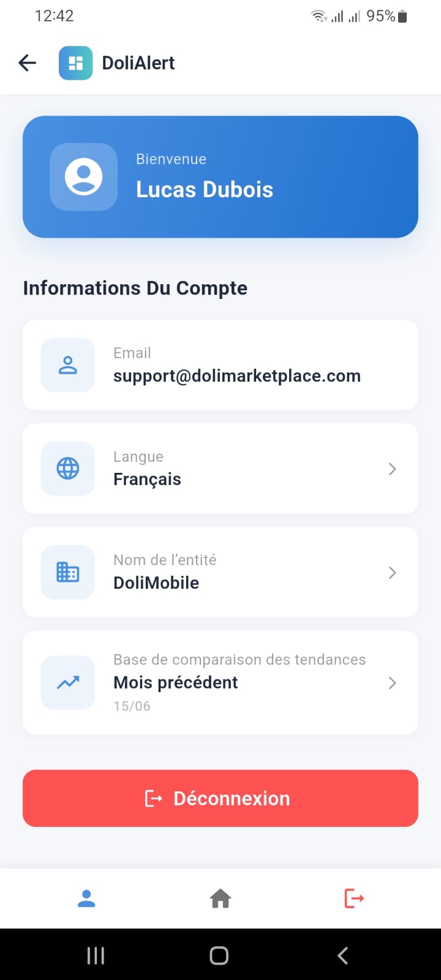Expand the Langue chevron arrow
This screenshot has height=980, width=441.
tap(393, 469)
